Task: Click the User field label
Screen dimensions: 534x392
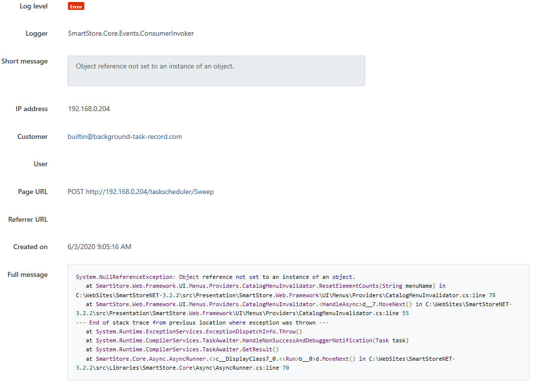Action: point(41,164)
